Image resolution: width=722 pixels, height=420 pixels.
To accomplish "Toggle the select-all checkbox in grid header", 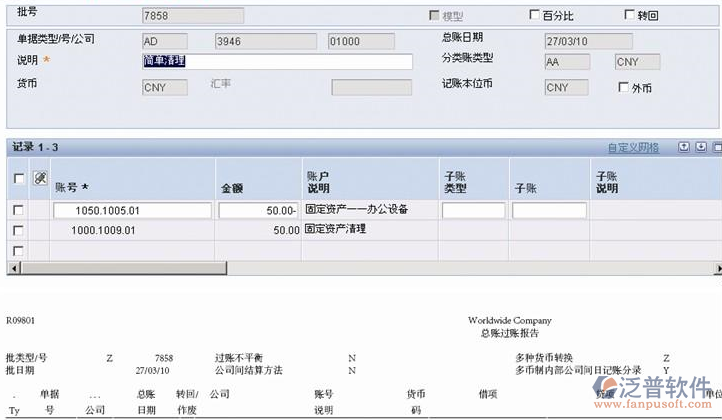I will coord(19,178).
